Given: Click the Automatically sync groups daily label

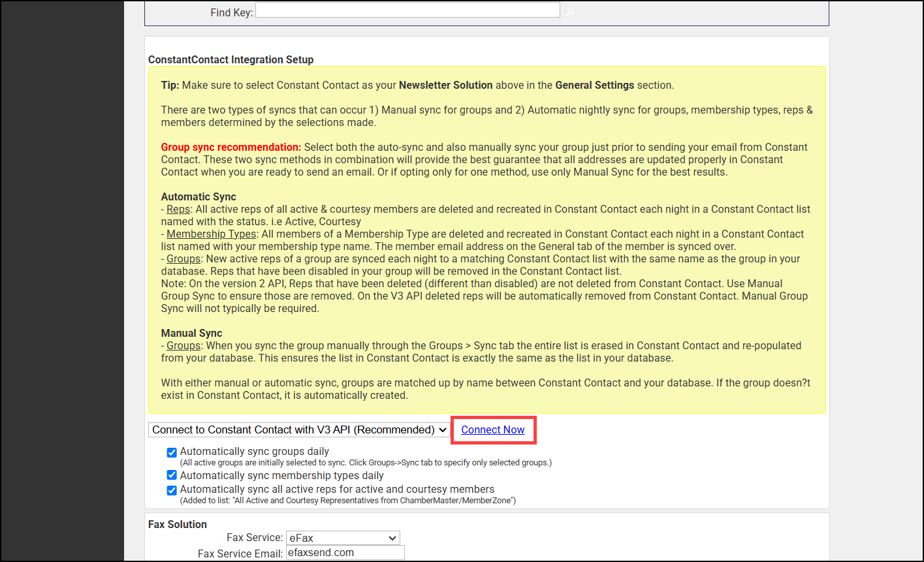Looking at the screenshot, I should pyautogui.click(x=255, y=451).
